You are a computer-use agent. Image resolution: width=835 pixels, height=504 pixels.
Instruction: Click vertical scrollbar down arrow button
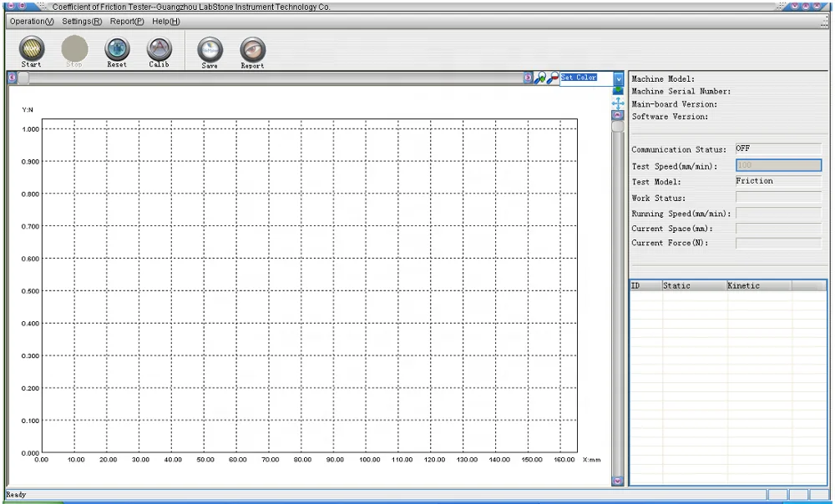tap(618, 481)
